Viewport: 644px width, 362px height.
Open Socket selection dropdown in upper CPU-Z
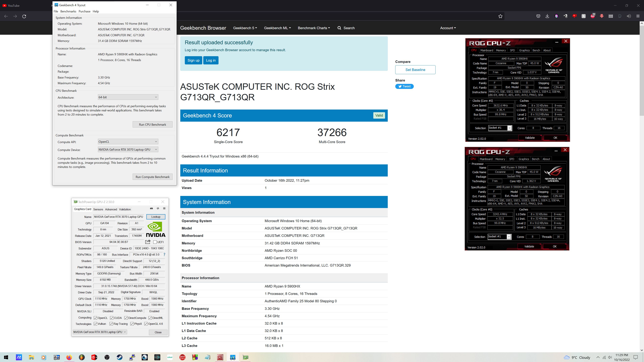pos(500,128)
